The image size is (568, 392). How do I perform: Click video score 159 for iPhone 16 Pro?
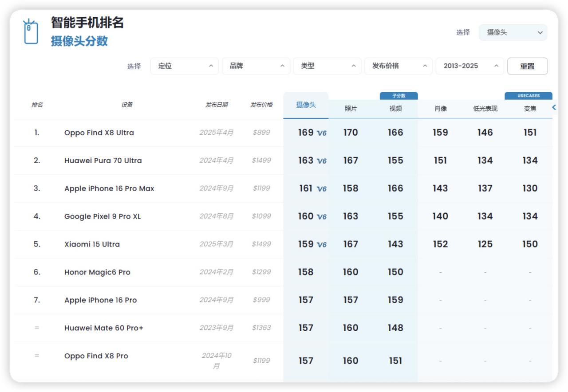click(395, 300)
